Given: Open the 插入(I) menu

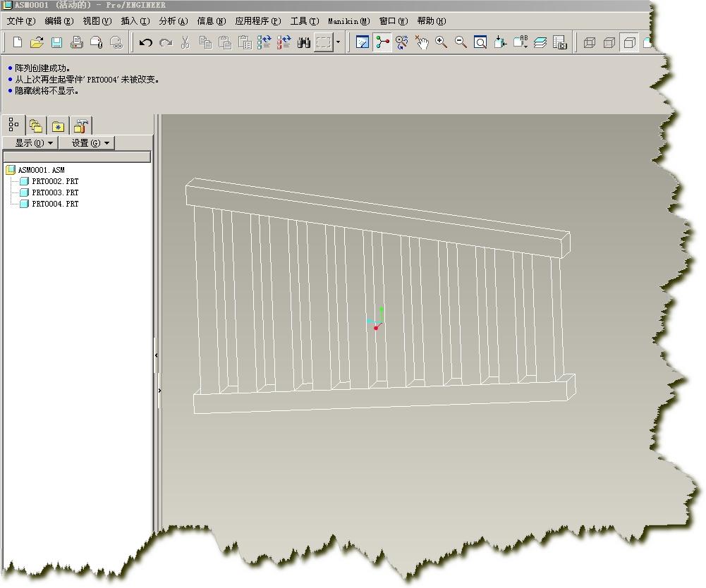Looking at the screenshot, I should tap(135, 21).
